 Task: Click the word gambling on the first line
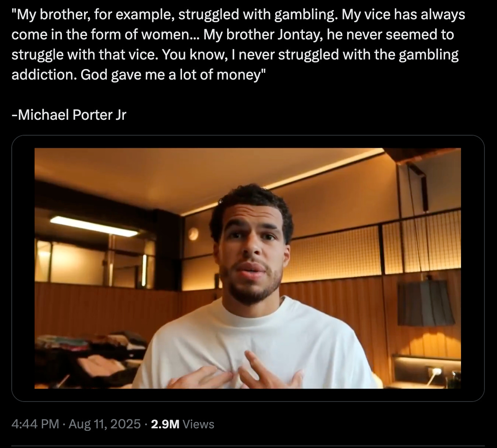(305, 15)
